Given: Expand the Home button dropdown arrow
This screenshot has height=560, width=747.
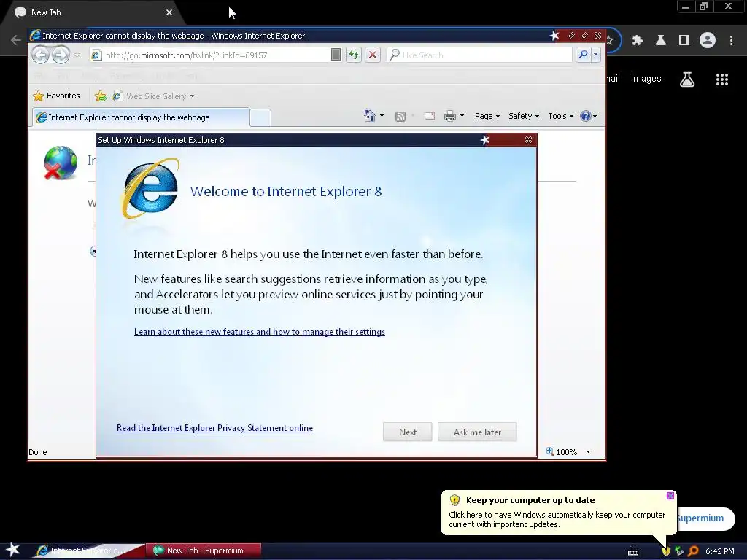Looking at the screenshot, I should coord(382,116).
